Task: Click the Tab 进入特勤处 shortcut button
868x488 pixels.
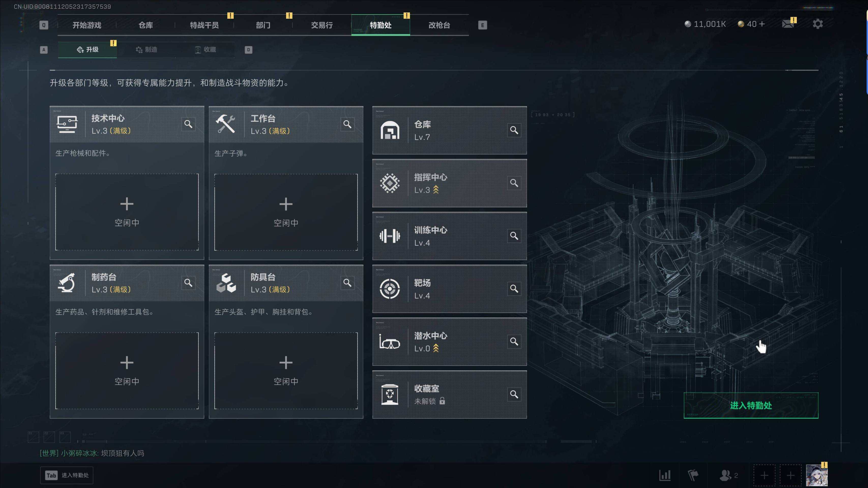Action: click(x=67, y=475)
